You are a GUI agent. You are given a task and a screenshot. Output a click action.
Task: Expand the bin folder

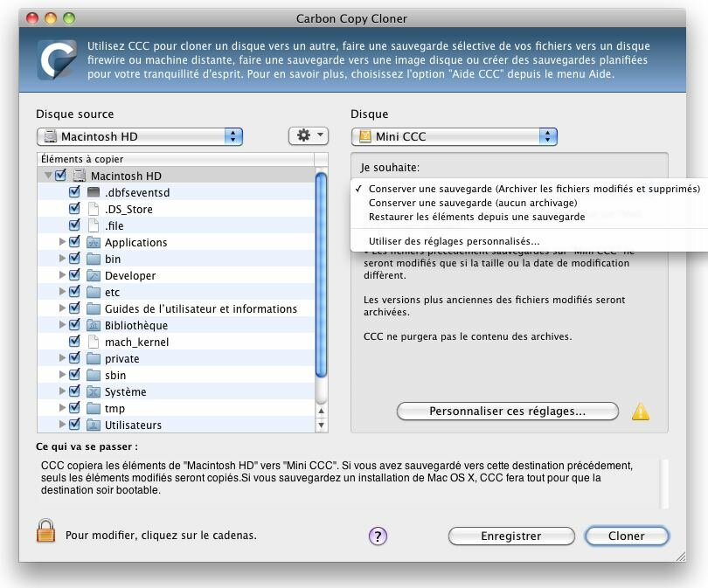(62, 259)
